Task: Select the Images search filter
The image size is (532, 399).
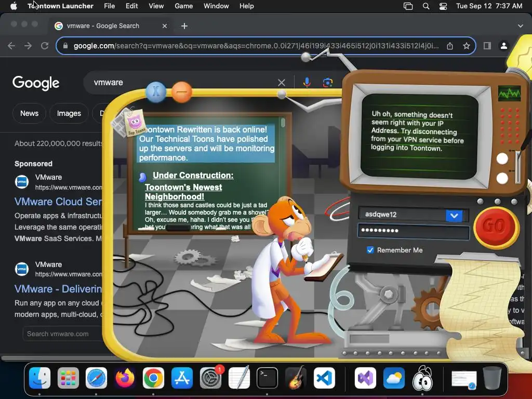Action: (x=69, y=113)
